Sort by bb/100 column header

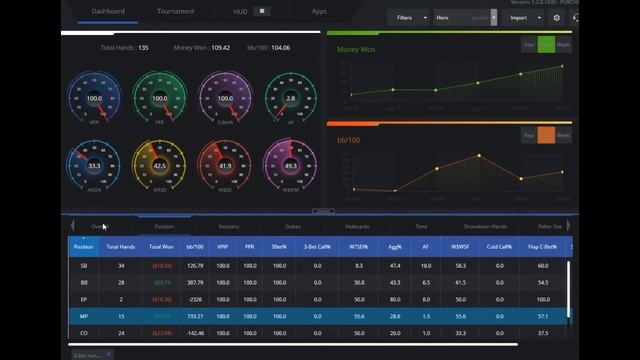(195, 247)
